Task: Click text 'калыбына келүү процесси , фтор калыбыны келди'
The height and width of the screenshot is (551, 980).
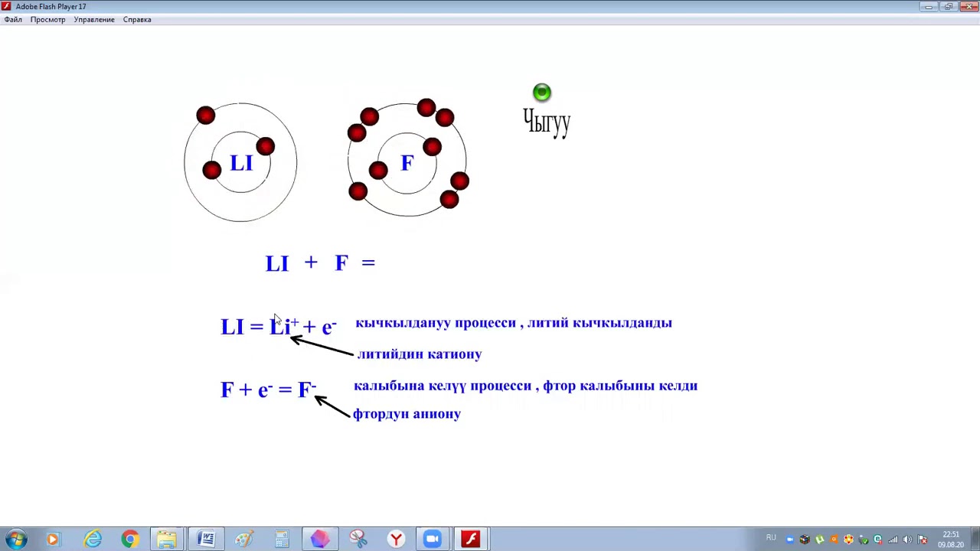Action: pos(526,386)
